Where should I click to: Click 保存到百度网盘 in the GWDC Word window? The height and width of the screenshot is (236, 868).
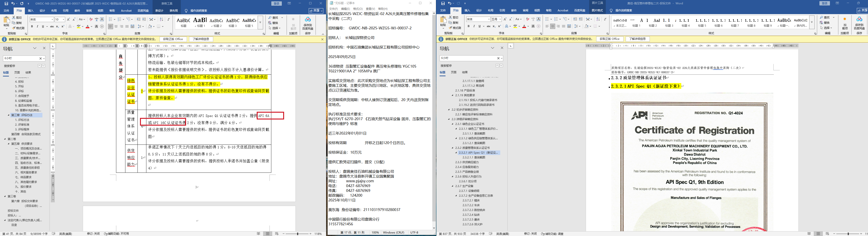pyautogui.click(x=308, y=23)
